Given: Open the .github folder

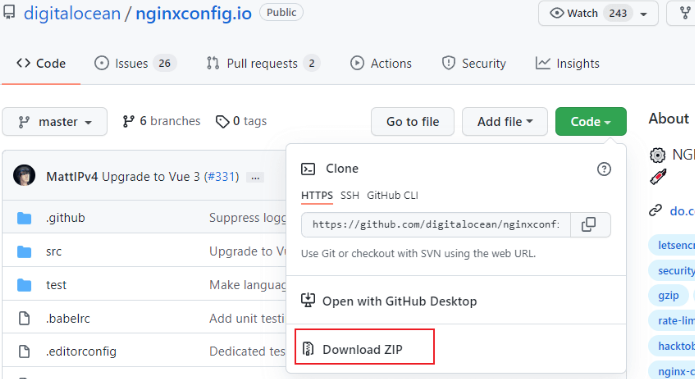Looking at the screenshot, I should point(66,218).
